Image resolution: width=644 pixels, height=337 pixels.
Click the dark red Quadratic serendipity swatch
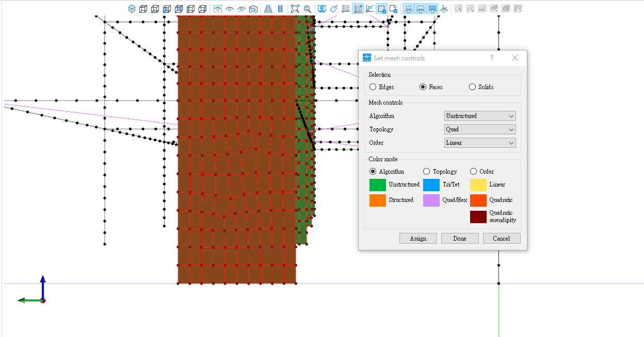tap(478, 217)
